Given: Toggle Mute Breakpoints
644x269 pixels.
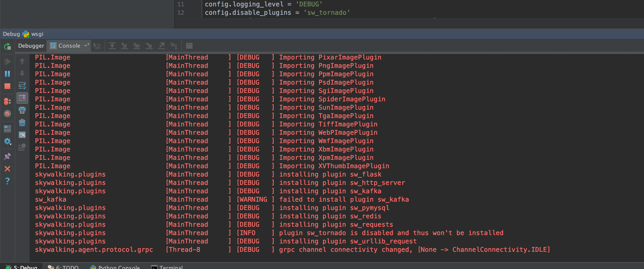Looking at the screenshot, I should (7, 114).
